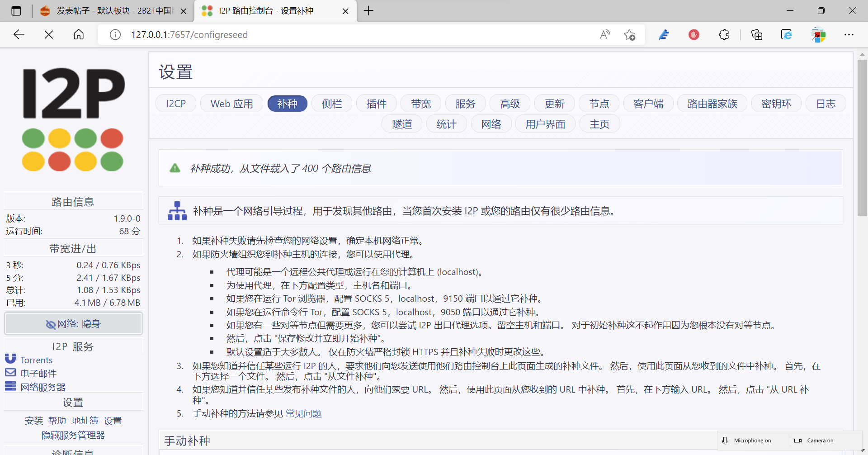Screen dimensions: 868x455
Task: Open the 网络 settings tab
Action: tap(491, 124)
